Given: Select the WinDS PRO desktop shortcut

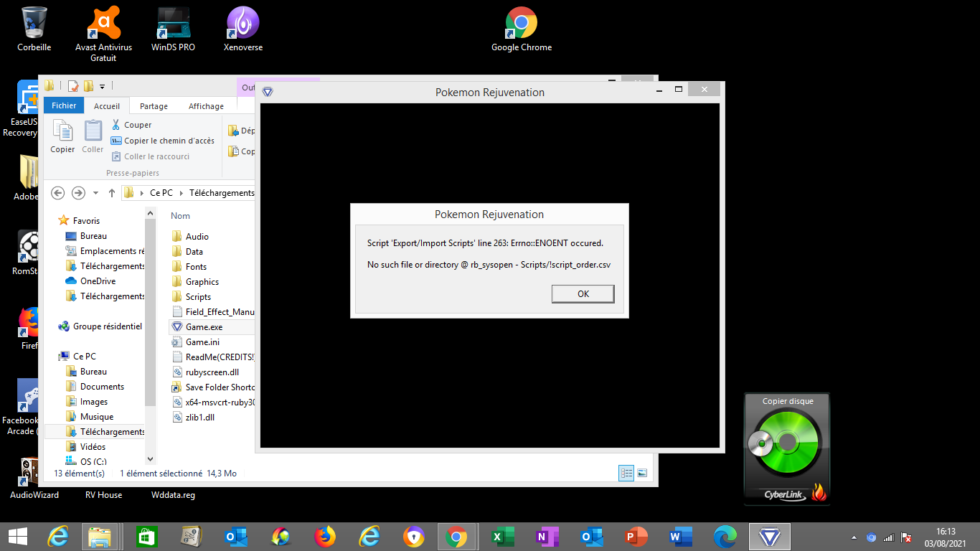Looking at the screenshot, I should [173, 29].
